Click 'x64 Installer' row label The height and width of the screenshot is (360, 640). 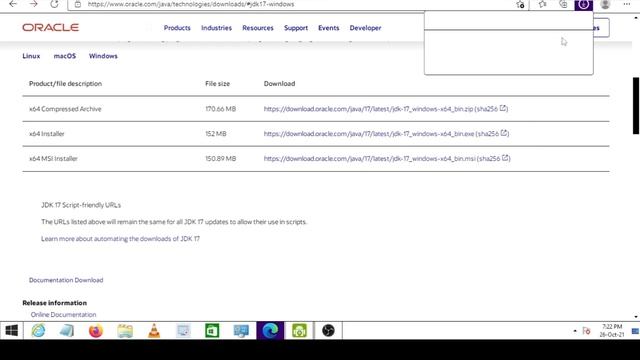tap(47, 134)
